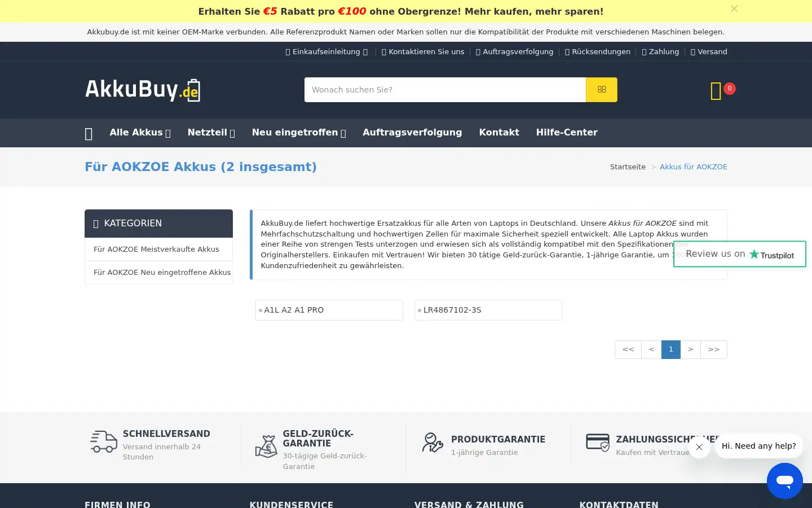812x508 pixels.
Task: Click the KATEGORIEN sidebar header
Action: tap(158, 224)
